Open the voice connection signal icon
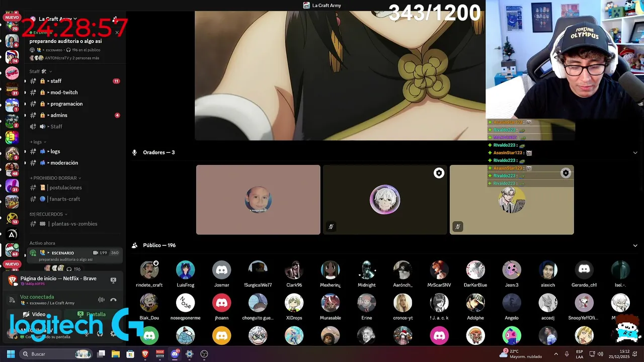This screenshot has width=644, height=362. [12, 300]
